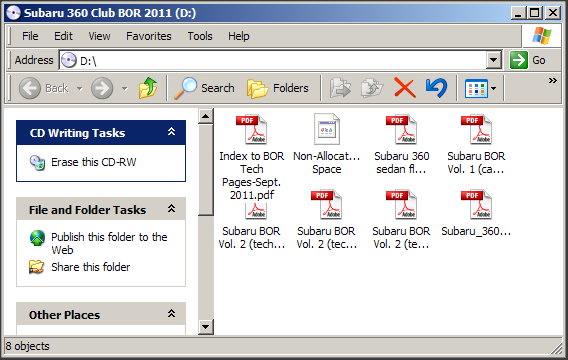Click the Copy To toolbar icon
This screenshot has height=360, width=568.
(372, 88)
